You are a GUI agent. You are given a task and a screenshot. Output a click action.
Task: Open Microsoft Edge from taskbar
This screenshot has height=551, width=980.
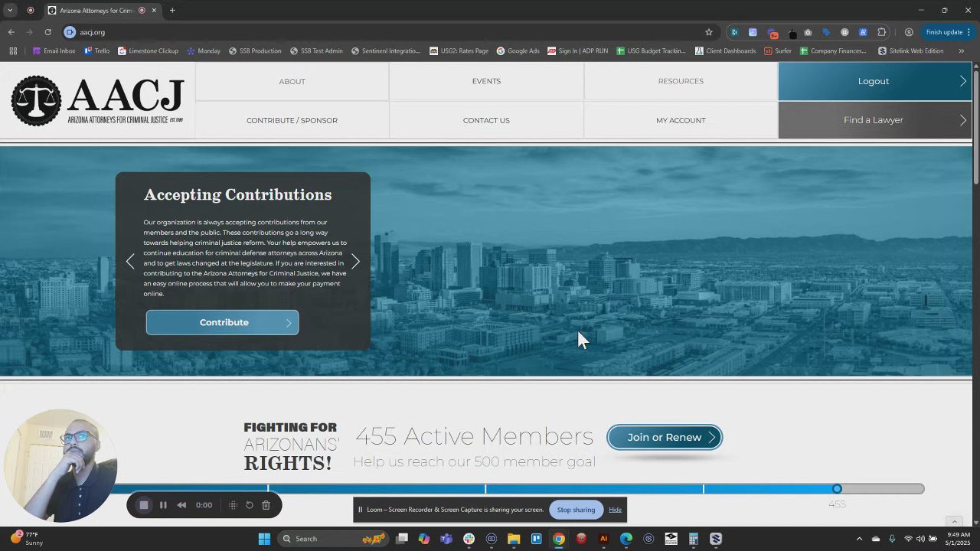pyautogui.click(x=626, y=539)
